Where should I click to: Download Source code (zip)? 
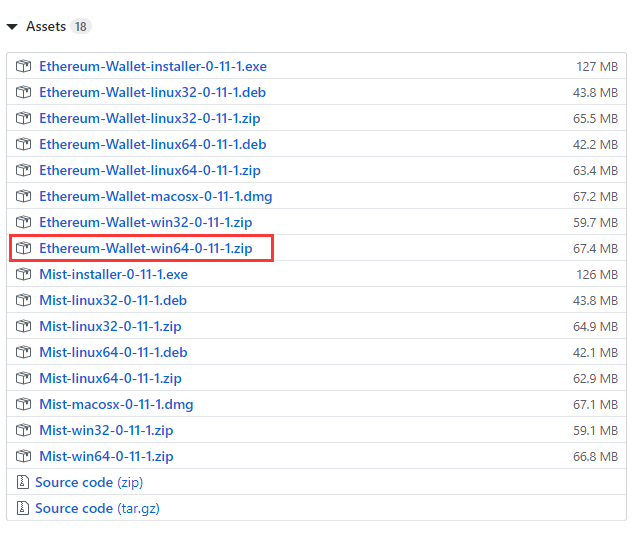click(89, 482)
